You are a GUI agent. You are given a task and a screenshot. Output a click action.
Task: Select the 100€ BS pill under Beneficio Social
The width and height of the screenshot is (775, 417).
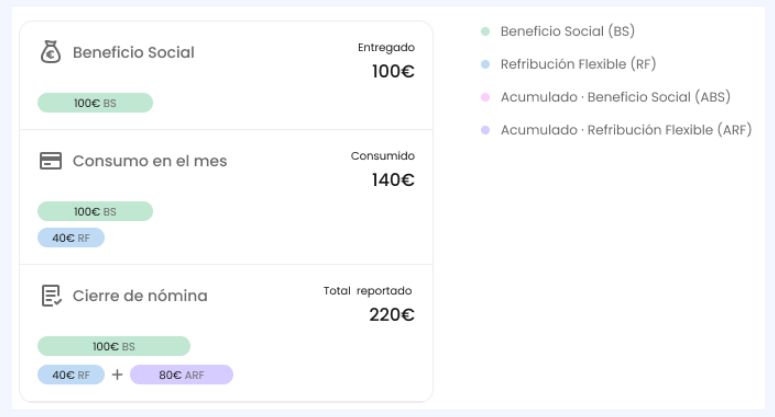coord(95,103)
